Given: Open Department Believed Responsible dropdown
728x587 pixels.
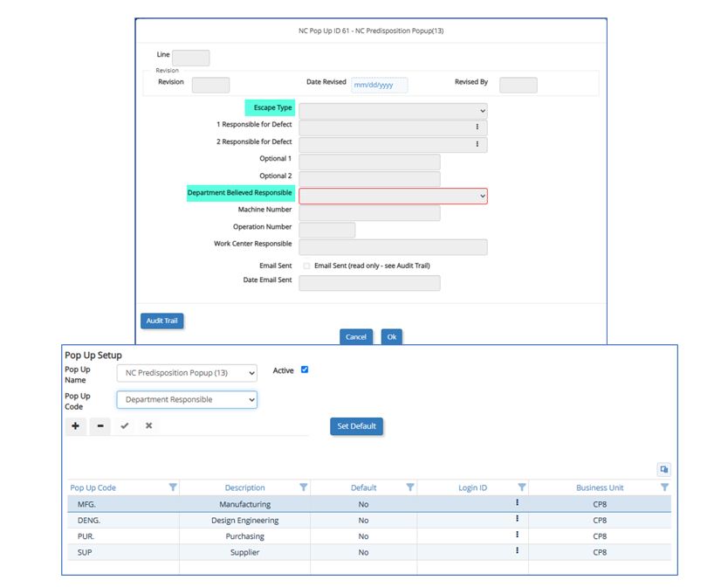Looking at the screenshot, I should tap(393, 197).
